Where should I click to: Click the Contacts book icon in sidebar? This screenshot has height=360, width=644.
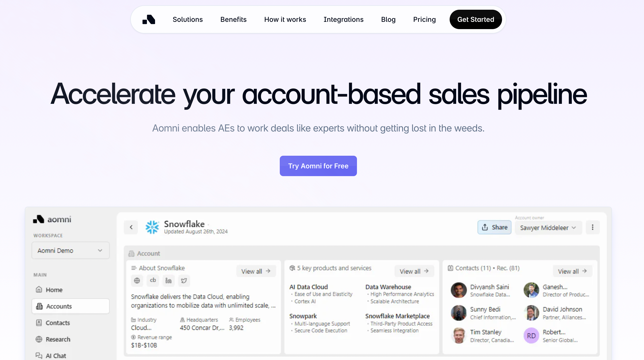tap(39, 323)
